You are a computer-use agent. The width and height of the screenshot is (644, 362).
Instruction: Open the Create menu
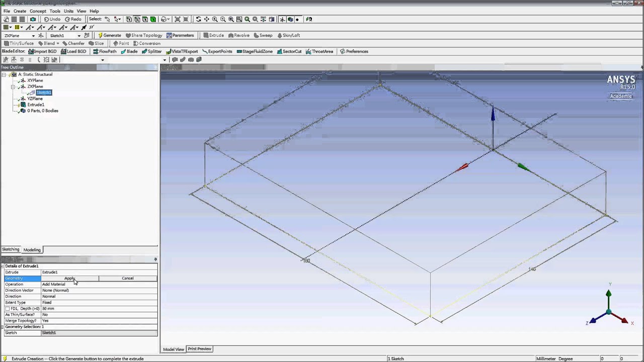[20, 11]
